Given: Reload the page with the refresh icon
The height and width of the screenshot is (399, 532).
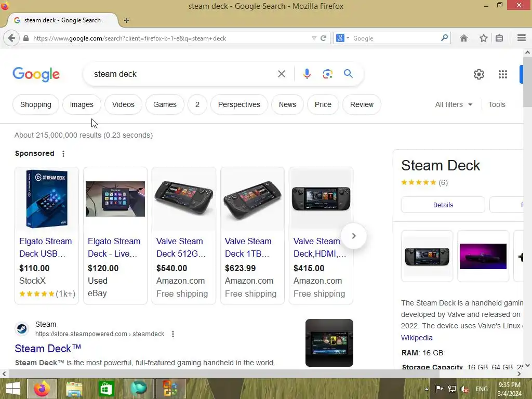Looking at the screenshot, I should pos(323,38).
